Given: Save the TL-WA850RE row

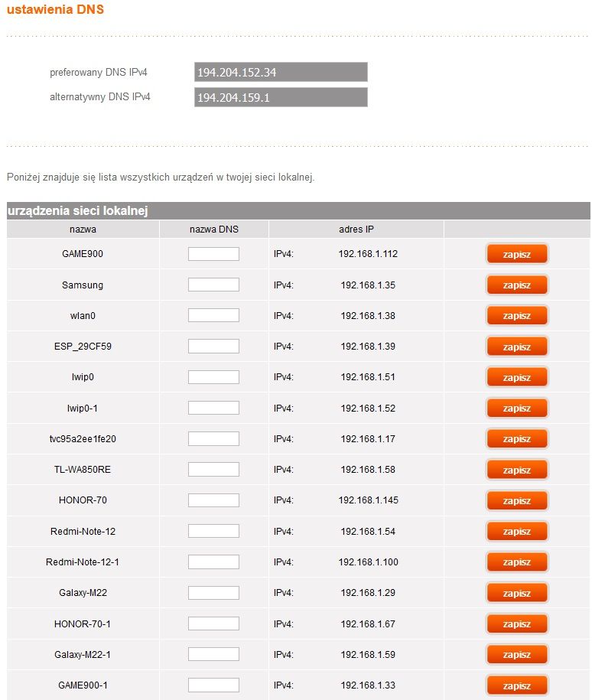Looking at the screenshot, I should 516,470.
